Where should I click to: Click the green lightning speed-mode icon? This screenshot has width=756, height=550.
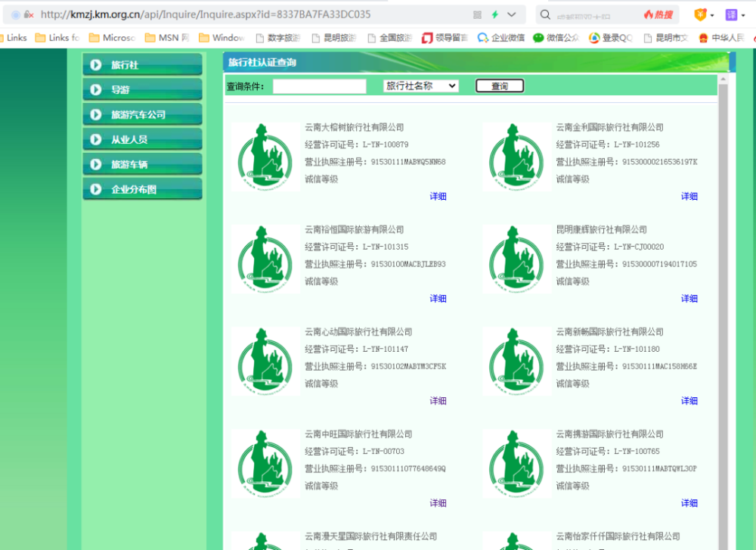(x=494, y=14)
